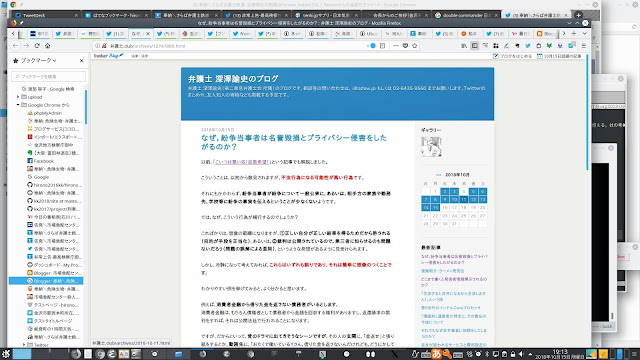
Task: Select calendar day 2
Action: 444,191
